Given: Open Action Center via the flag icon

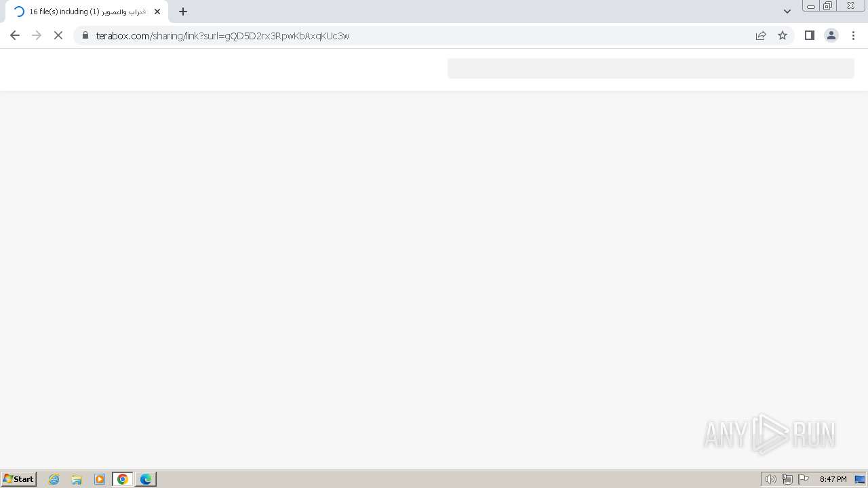Looking at the screenshot, I should click(804, 479).
